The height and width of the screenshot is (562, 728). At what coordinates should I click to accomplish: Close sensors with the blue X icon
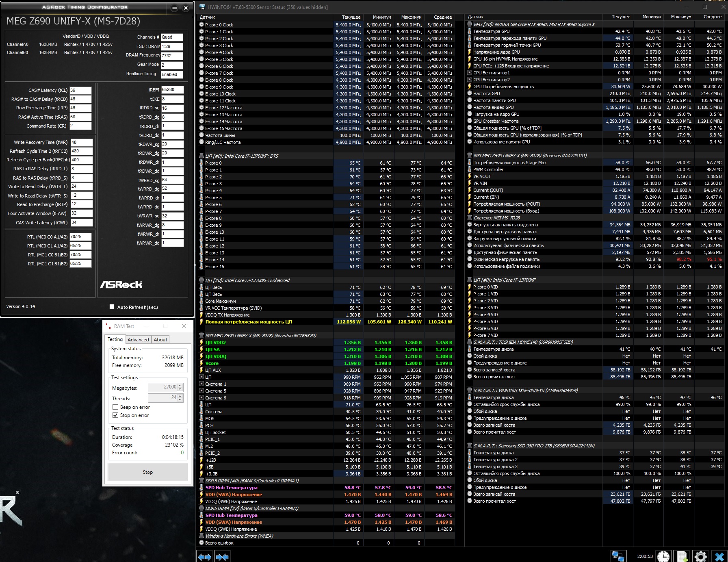pos(719,556)
